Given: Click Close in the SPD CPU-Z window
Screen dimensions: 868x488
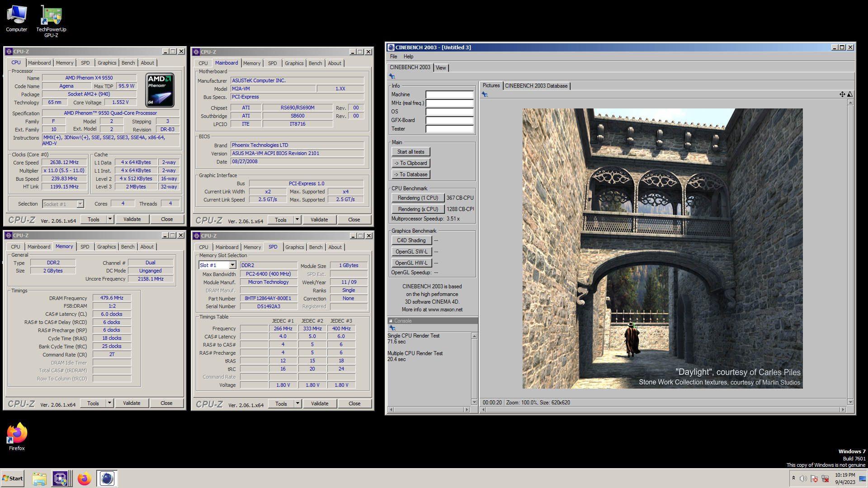Looking at the screenshot, I should (354, 404).
